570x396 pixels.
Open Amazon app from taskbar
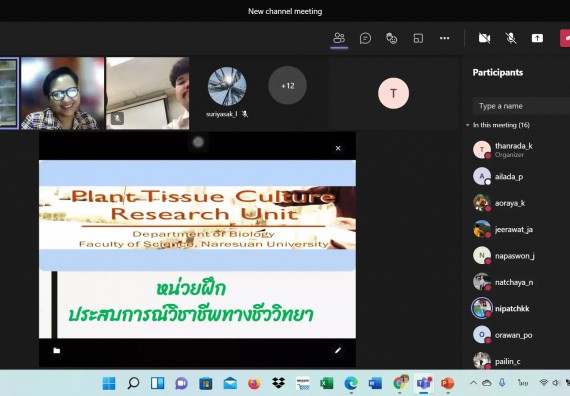[x=302, y=383]
